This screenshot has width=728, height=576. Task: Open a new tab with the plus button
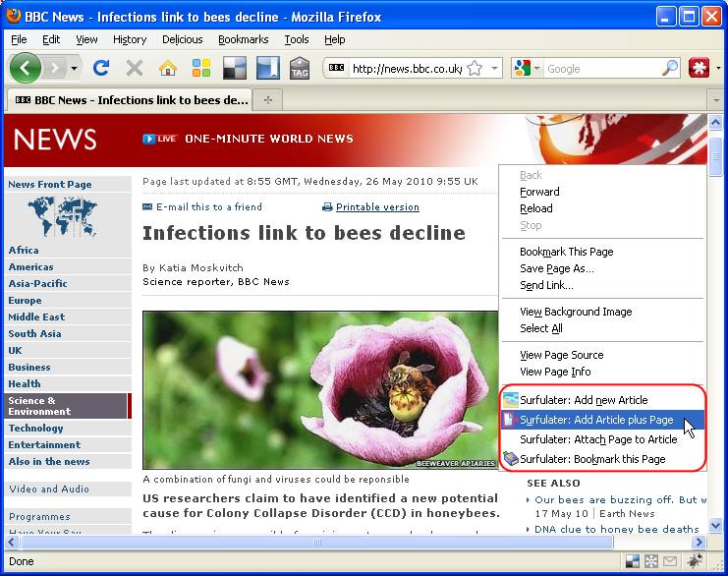pyautogui.click(x=268, y=100)
